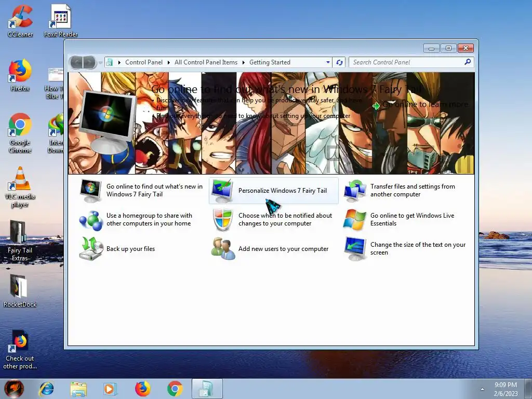Select 'Use a homegroup to share' item
This screenshot has width=532, height=399.
pyautogui.click(x=140, y=220)
